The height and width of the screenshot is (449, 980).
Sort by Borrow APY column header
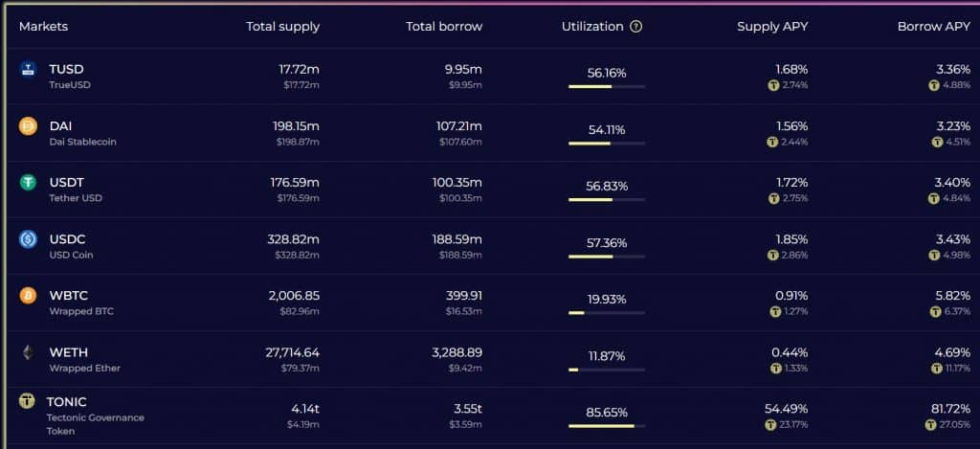coord(934,27)
